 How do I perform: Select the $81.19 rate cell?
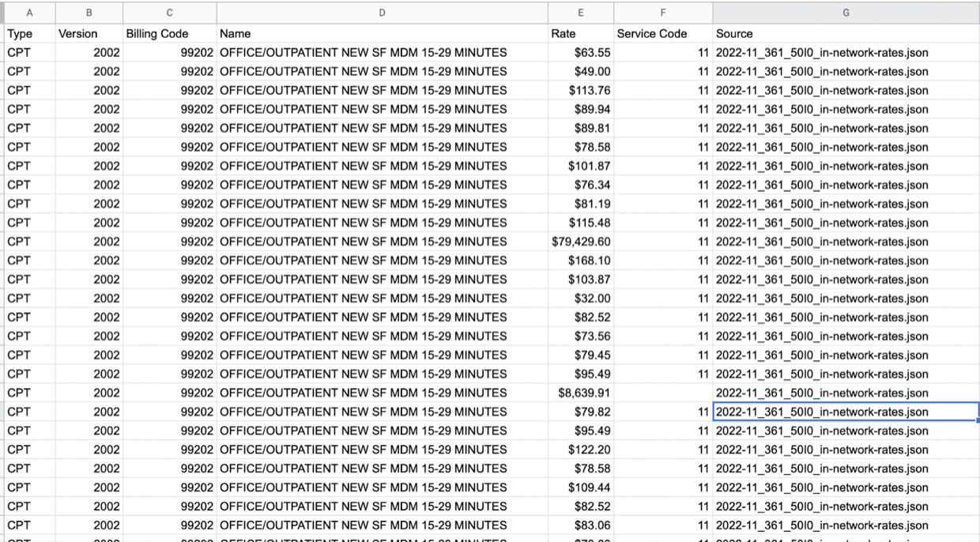tap(581, 204)
